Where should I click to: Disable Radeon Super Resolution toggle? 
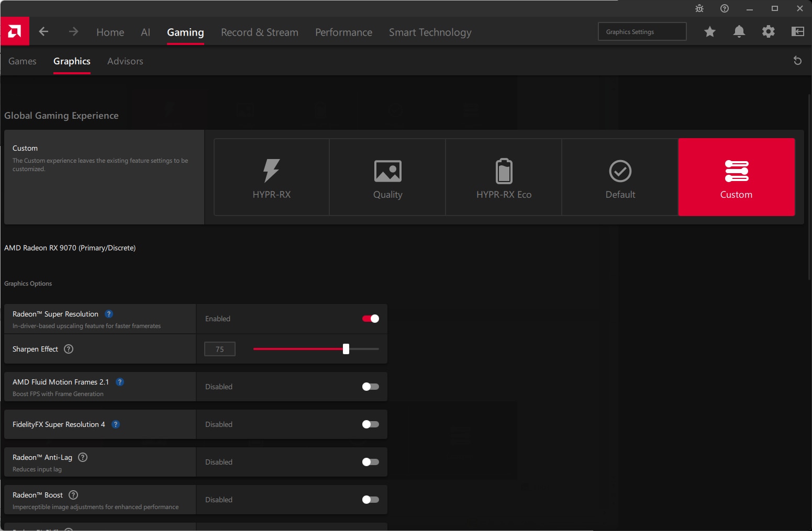(x=371, y=319)
